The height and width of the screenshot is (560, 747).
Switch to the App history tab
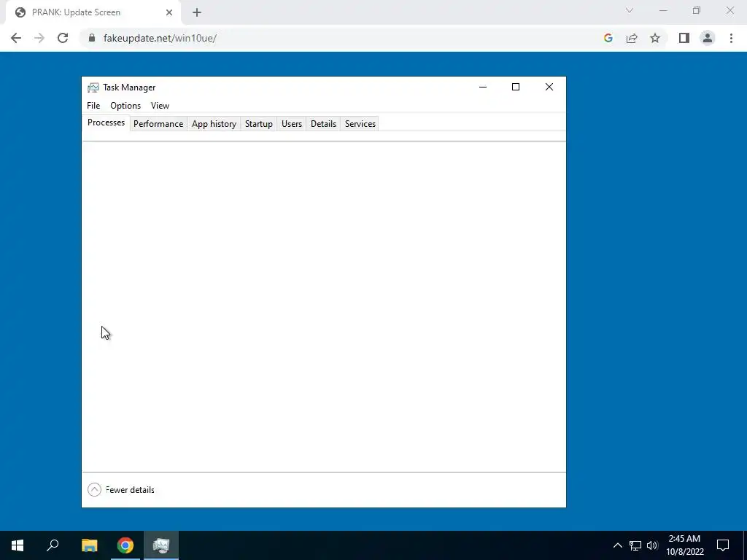click(x=214, y=124)
